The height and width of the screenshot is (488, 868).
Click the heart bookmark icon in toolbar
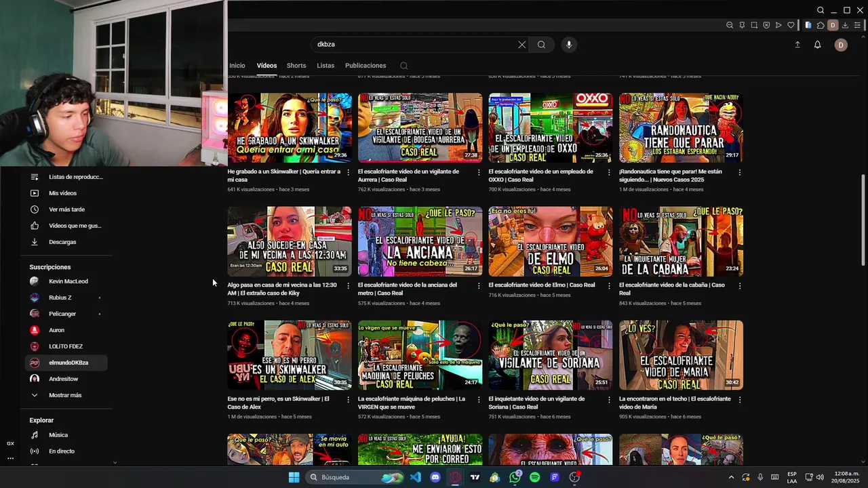coord(791,25)
